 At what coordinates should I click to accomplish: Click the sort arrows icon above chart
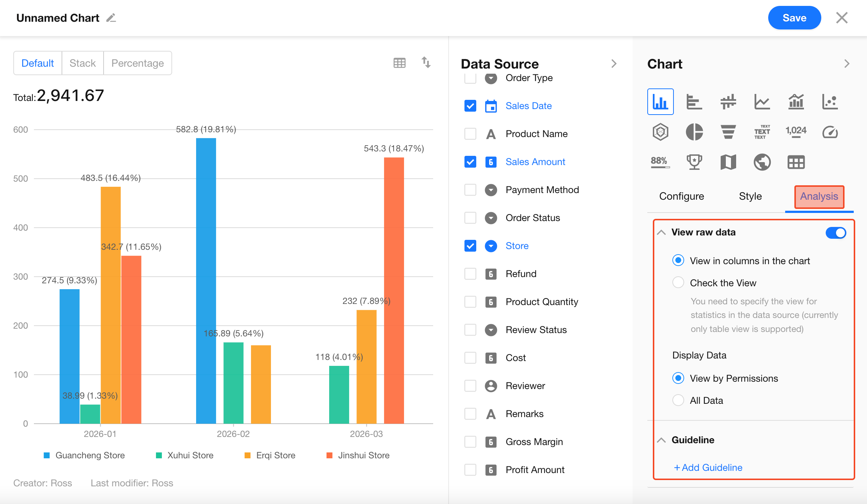point(426,63)
